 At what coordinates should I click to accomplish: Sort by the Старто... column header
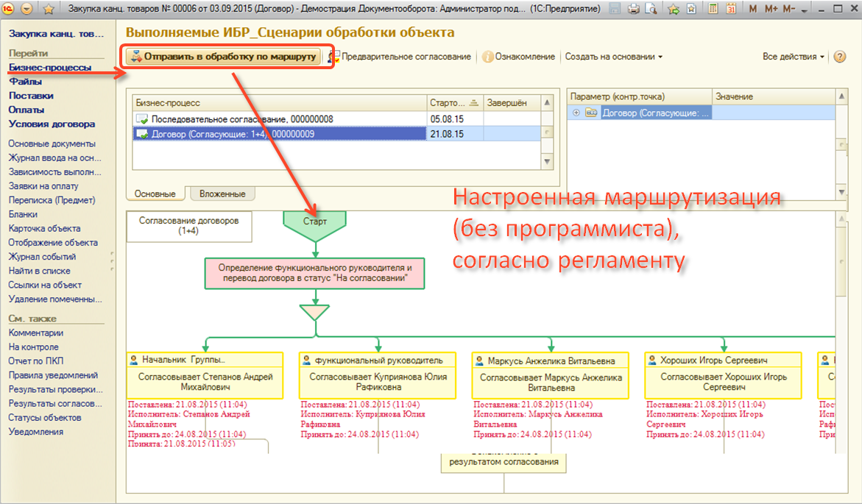[448, 103]
